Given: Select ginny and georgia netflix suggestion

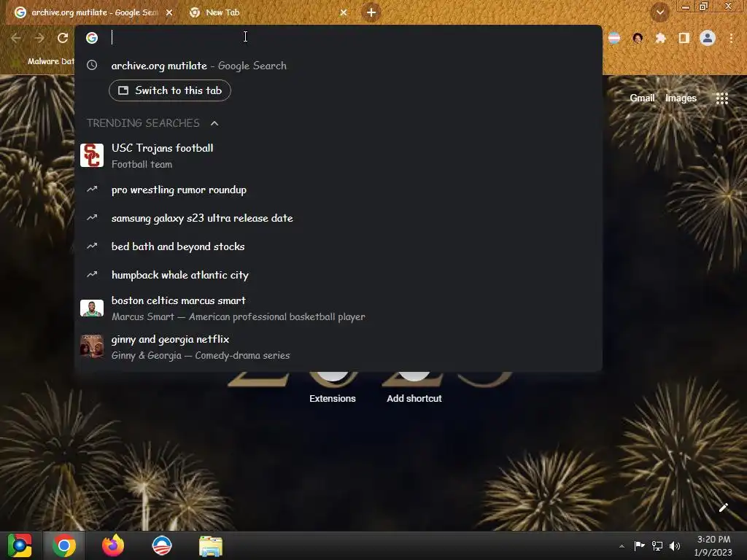Looking at the screenshot, I should (338, 346).
